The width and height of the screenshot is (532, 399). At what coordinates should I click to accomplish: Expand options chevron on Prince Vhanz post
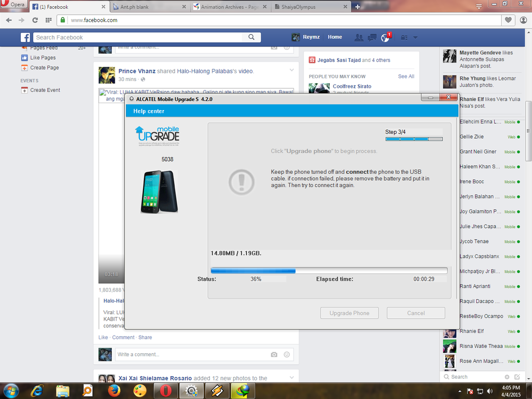point(291,70)
